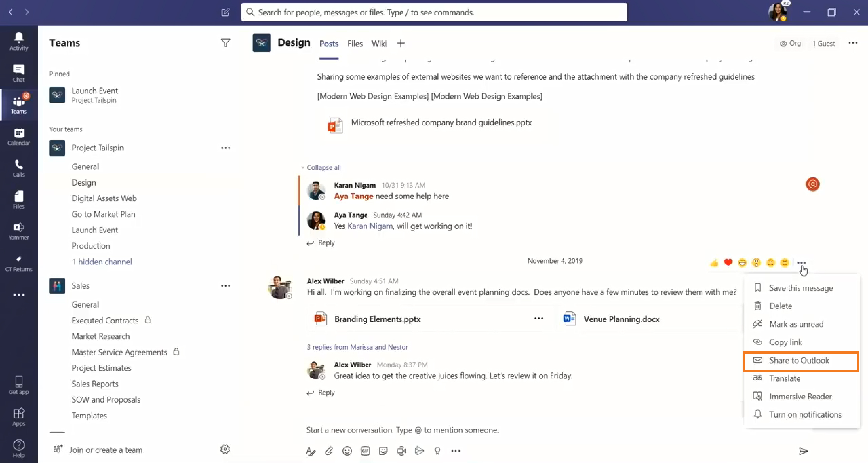This screenshot has height=463, width=868.
Task: Click the Karan Nigam mention link
Action: click(370, 226)
